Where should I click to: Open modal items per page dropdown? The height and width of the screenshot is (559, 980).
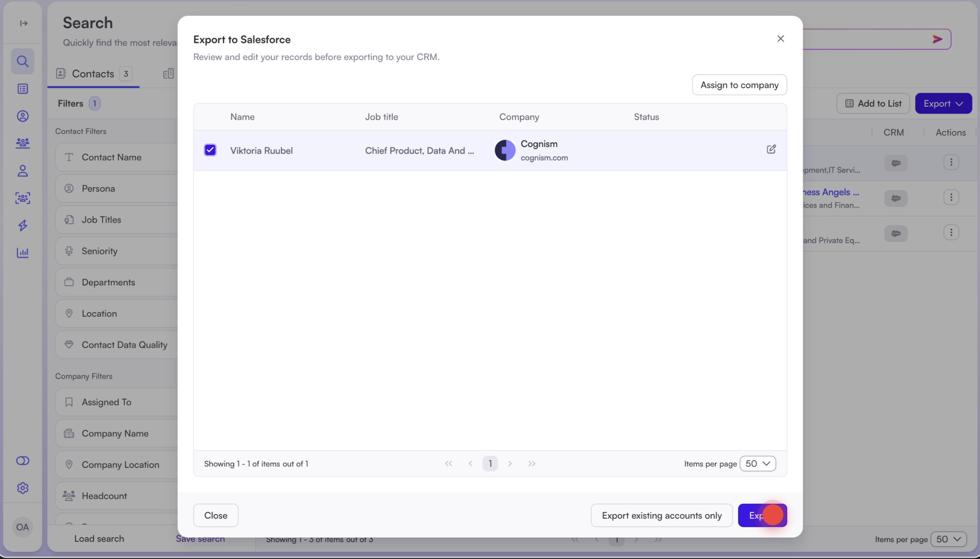757,464
